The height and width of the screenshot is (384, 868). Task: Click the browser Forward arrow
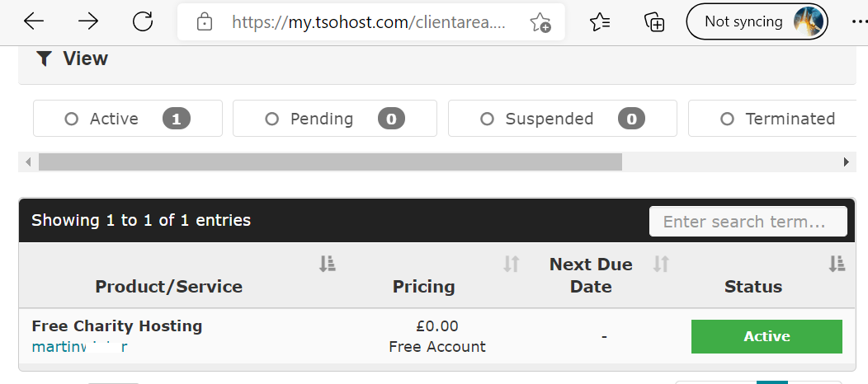coord(88,21)
